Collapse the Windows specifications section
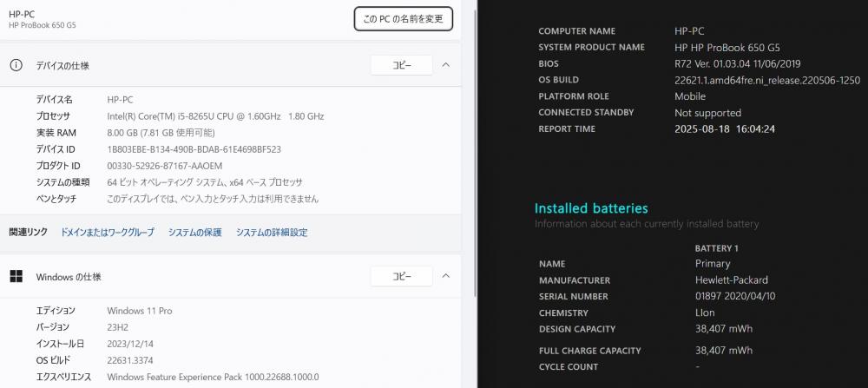This screenshot has width=868, height=388. tap(446, 276)
